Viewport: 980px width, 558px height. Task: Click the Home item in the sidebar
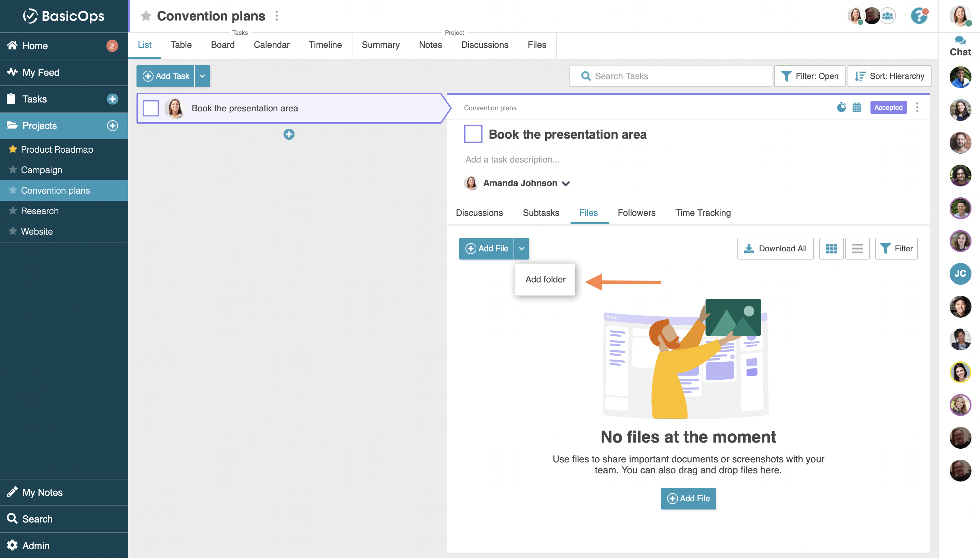[64, 46]
